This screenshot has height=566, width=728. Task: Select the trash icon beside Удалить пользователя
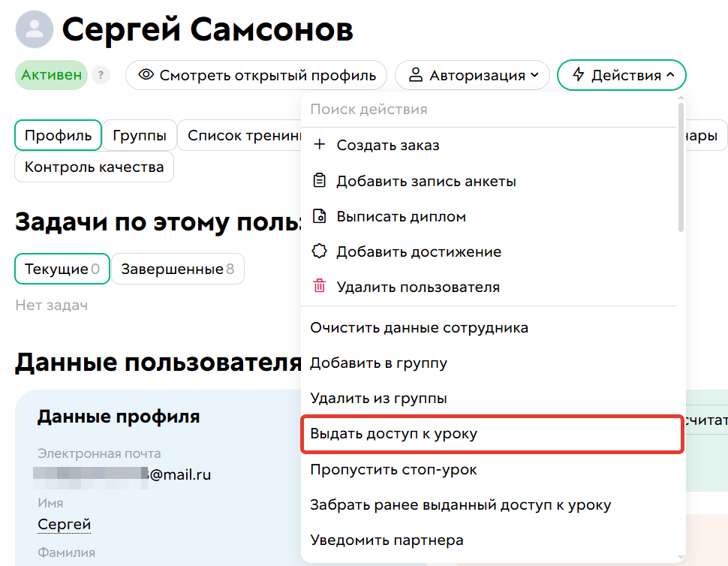[x=318, y=286]
